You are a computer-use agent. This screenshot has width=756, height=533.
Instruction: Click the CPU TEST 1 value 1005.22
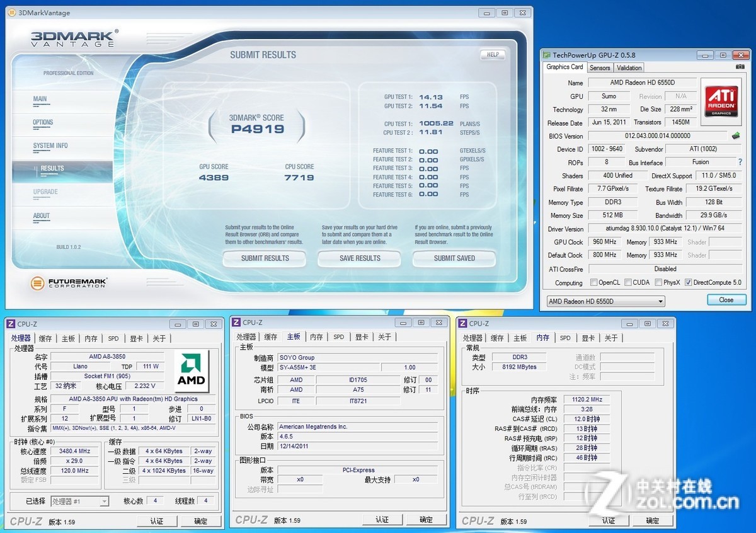click(436, 123)
